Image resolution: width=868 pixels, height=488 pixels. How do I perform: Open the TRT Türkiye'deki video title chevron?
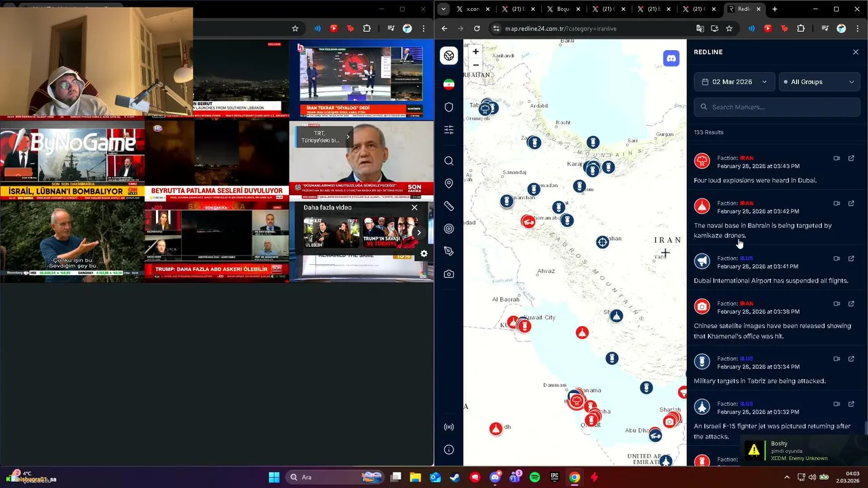click(348, 137)
